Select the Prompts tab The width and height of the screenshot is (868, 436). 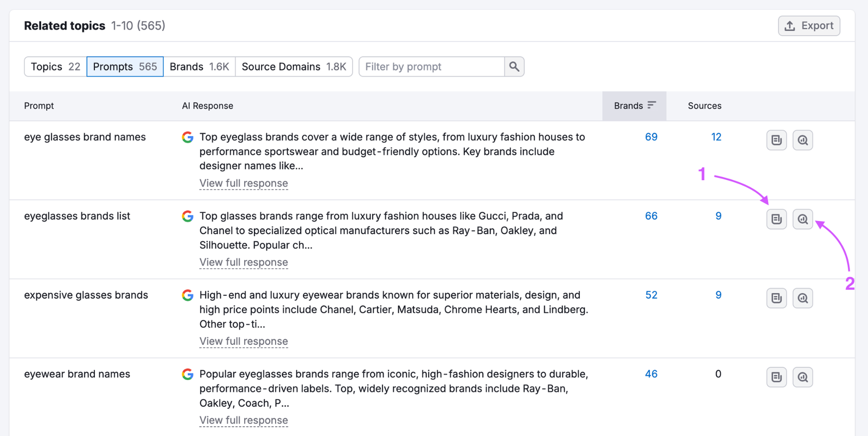point(125,67)
